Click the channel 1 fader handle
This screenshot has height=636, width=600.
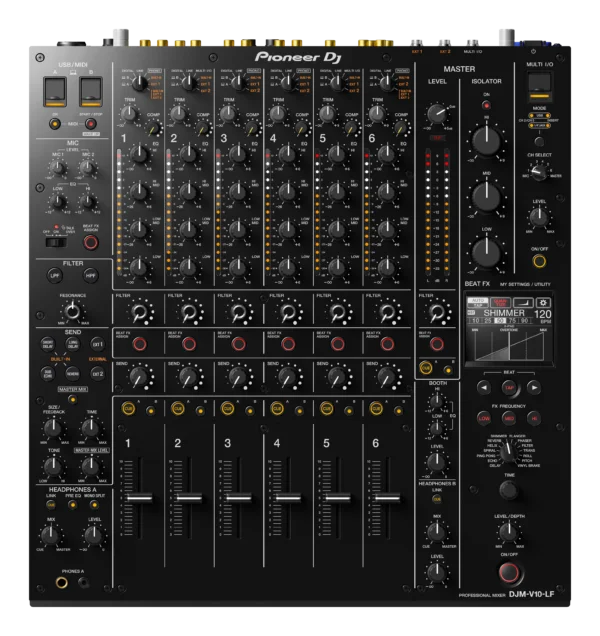[x=139, y=498]
